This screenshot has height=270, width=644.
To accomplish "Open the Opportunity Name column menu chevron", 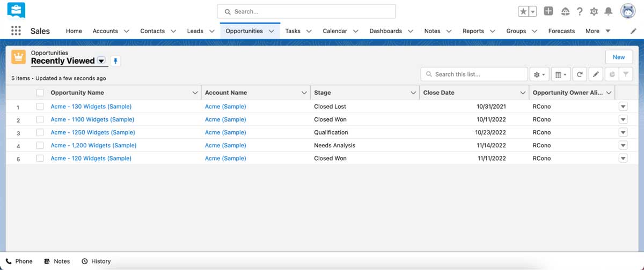I will click(x=195, y=93).
